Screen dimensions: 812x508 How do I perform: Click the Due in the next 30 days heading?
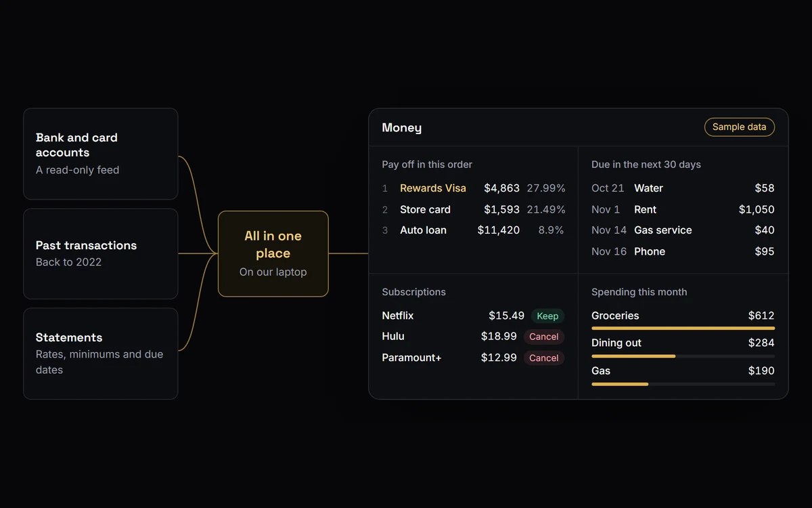646,165
